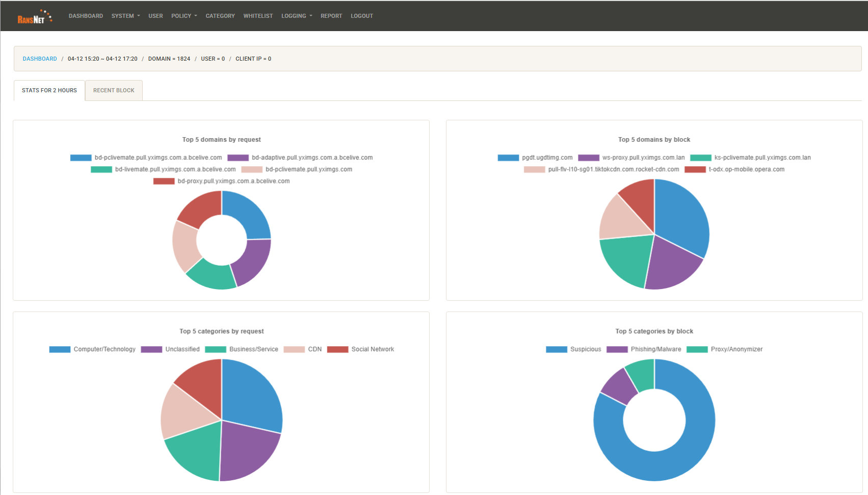Toggle the Computer/Technology legend entry
The height and width of the screenshot is (495, 868).
point(104,349)
